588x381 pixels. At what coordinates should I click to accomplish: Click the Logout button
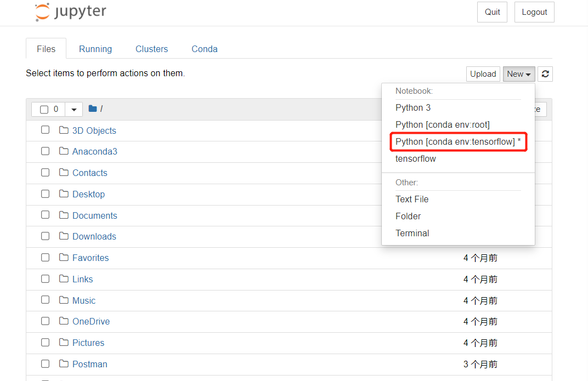(x=534, y=12)
